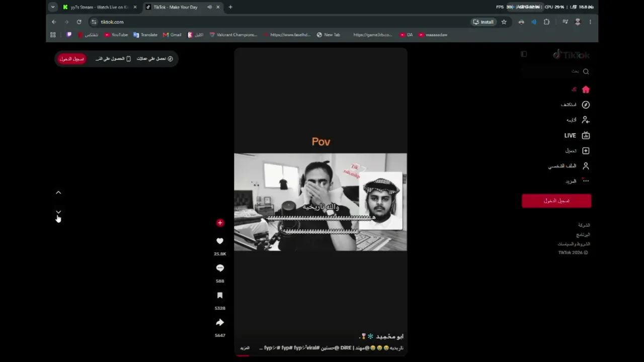Open the Upload plus-square icon
644x362 pixels.
(x=586, y=150)
